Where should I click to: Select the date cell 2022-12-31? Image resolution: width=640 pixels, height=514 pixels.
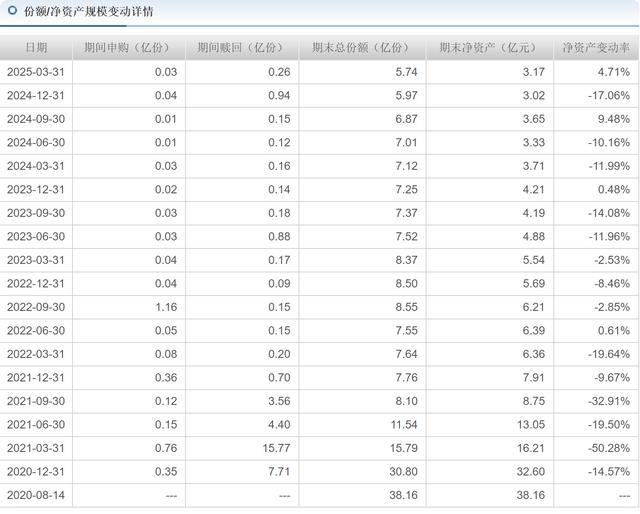point(36,284)
